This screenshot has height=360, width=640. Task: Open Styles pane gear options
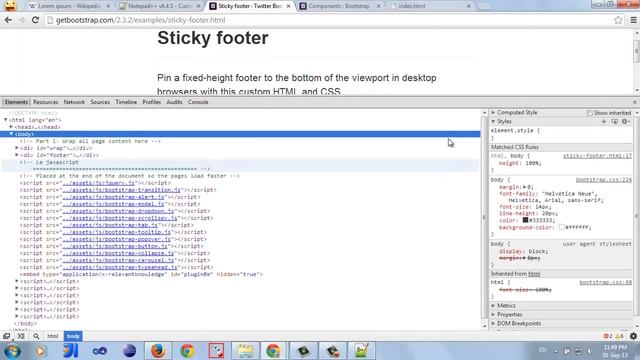[x=625, y=122]
